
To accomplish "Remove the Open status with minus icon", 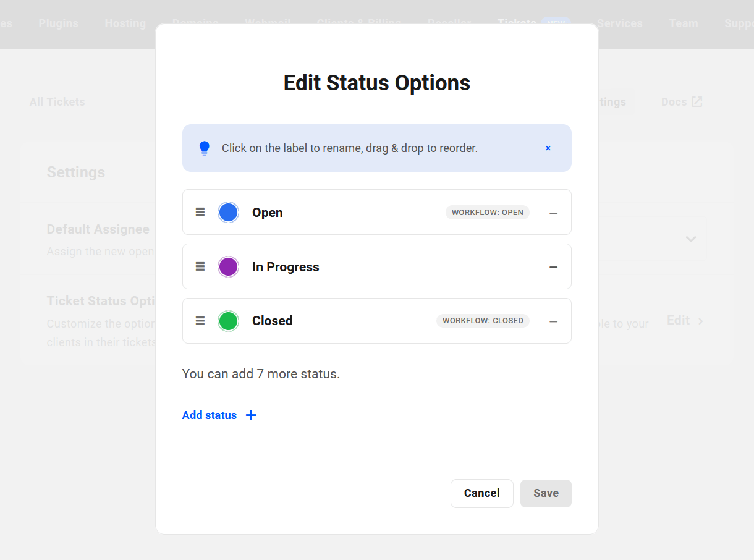I will tap(553, 213).
